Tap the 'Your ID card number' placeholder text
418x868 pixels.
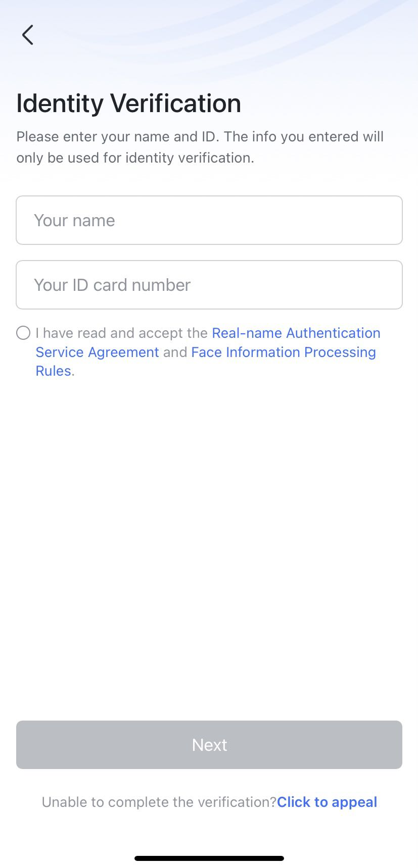coord(112,285)
